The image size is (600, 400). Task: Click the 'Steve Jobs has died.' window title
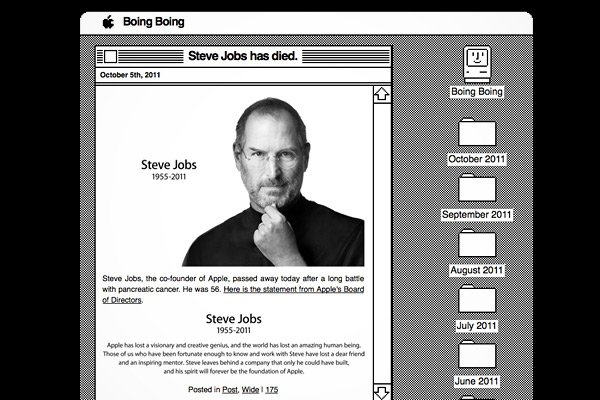point(243,56)
